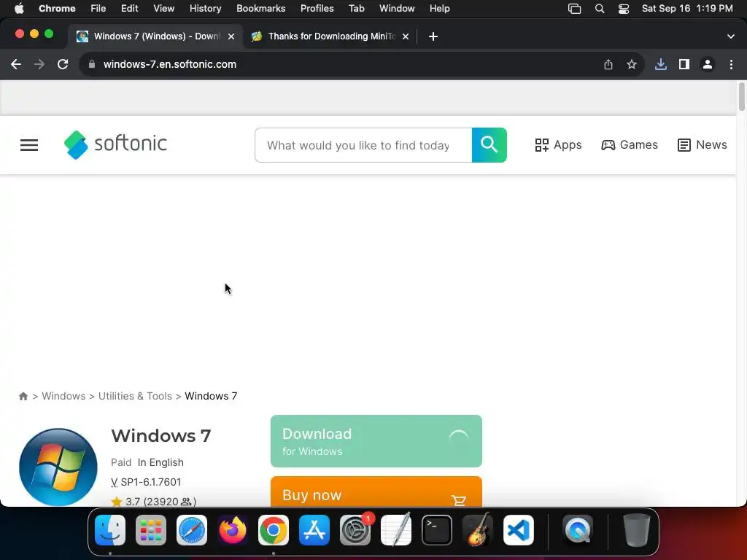Click the date and time in menu bar
The height and width of the screenshot is (560, 747).
[x=687, y=9]
